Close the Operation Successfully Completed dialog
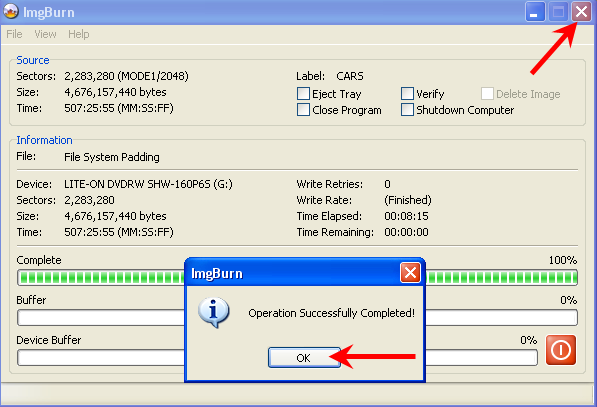Viewport: 597px width, 407px height. (410, 273)
